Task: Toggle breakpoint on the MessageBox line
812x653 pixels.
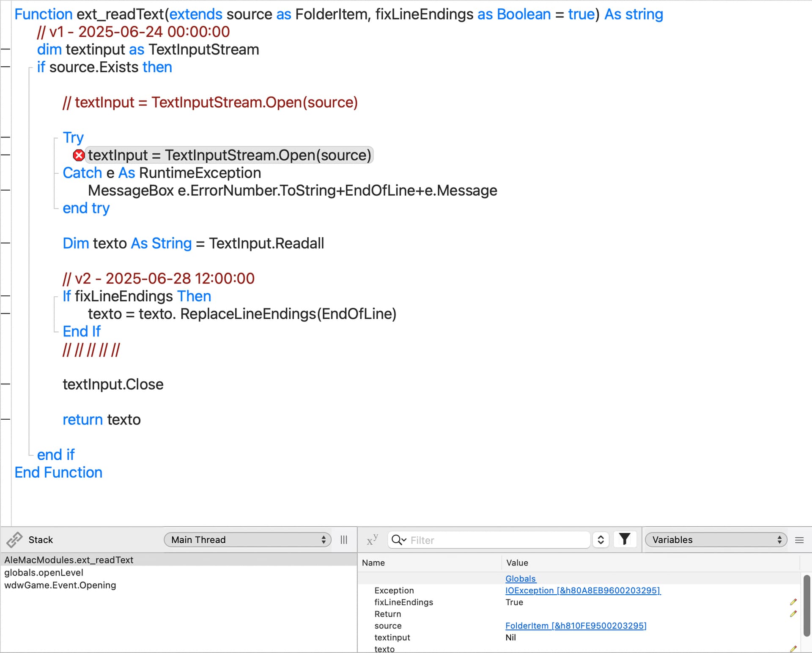Action: (5, 190)
